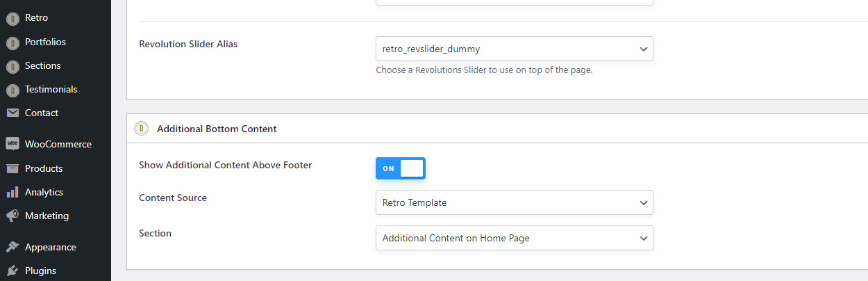Screen dimensions: 868x281
Task: Toggle Show Additional Content Above Footer switch
Action: [x=401, y=168]
